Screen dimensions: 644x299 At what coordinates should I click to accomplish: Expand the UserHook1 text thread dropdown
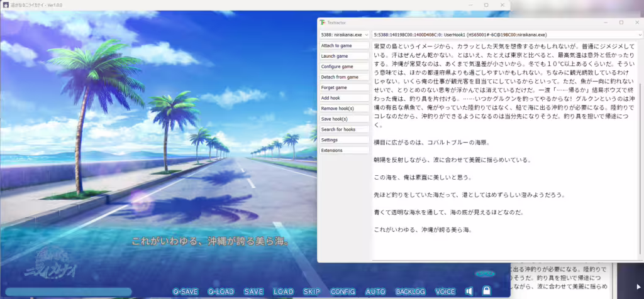coord(508,35)
